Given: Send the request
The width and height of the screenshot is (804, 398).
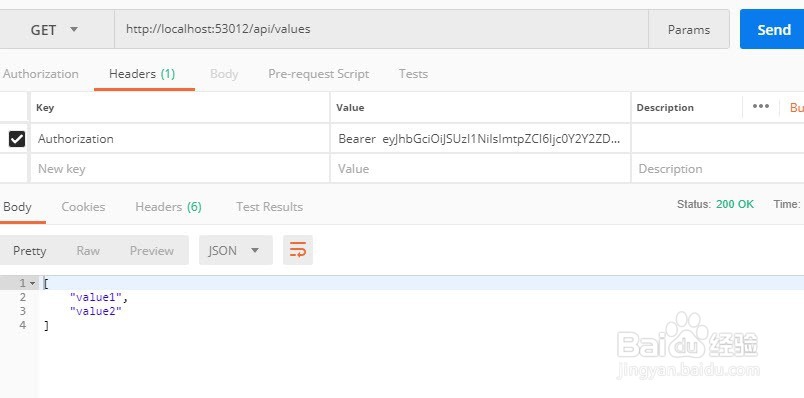Looking at the screenshot, I should pos(772,30).
